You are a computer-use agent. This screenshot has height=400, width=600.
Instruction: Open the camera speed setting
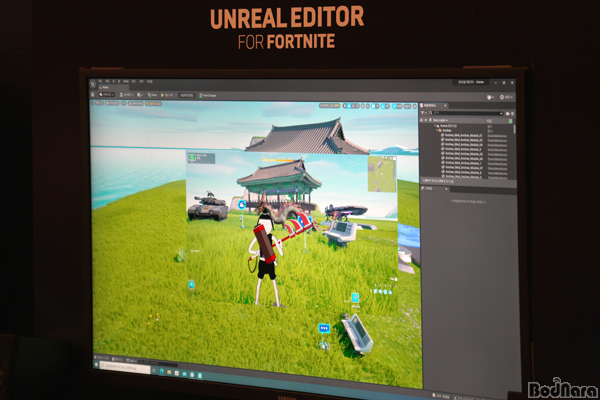(x=407, y=106)
